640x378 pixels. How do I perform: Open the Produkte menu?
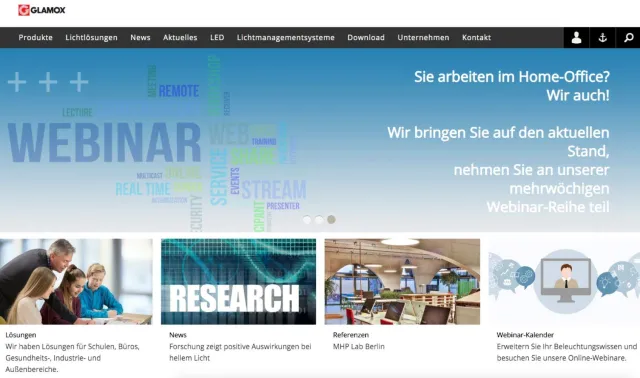coord(36,38)
